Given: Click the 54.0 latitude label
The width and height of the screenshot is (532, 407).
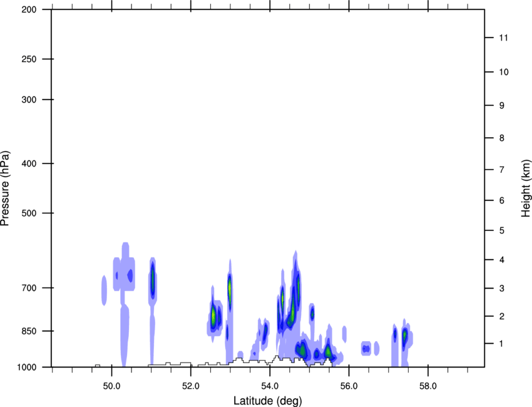Looking at the screenshot, I should tap(270, 386).
